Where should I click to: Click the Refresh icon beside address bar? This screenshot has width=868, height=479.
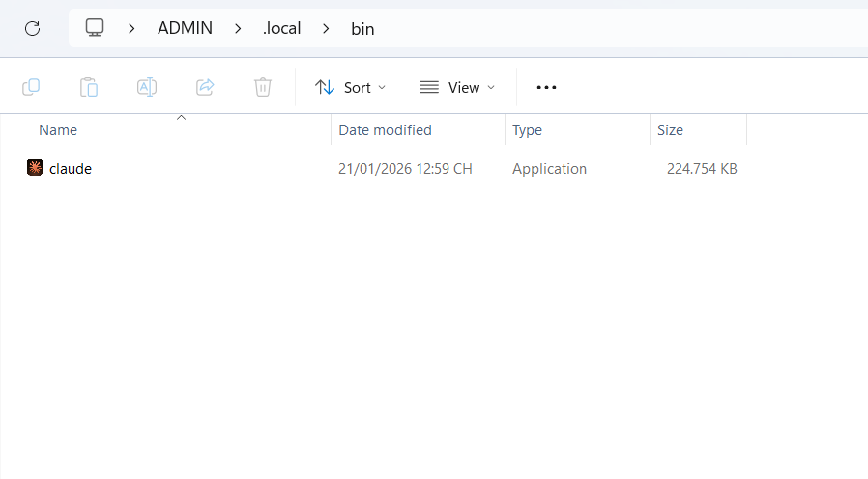click(32, 29)
